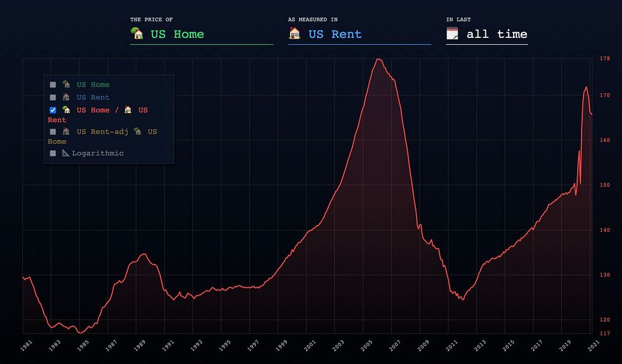Screen dimensions: 622x364
Task: Click the 1981 x-axis label
Action: (26, 346)
